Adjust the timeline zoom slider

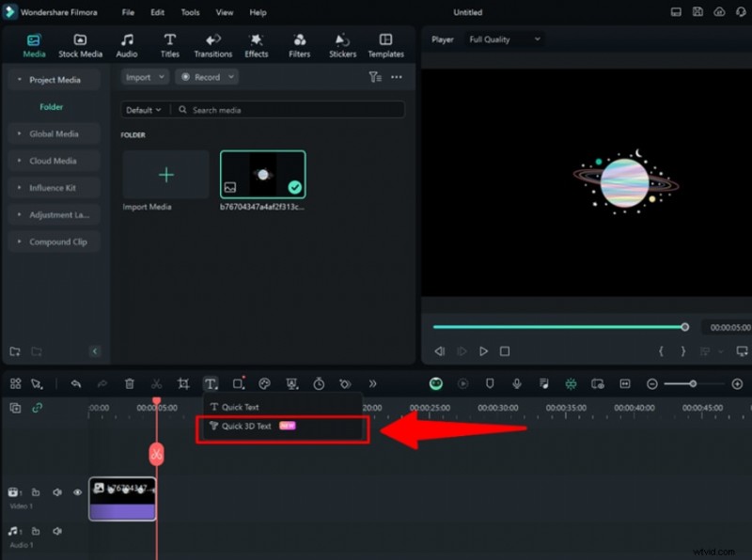click(693, 383)
